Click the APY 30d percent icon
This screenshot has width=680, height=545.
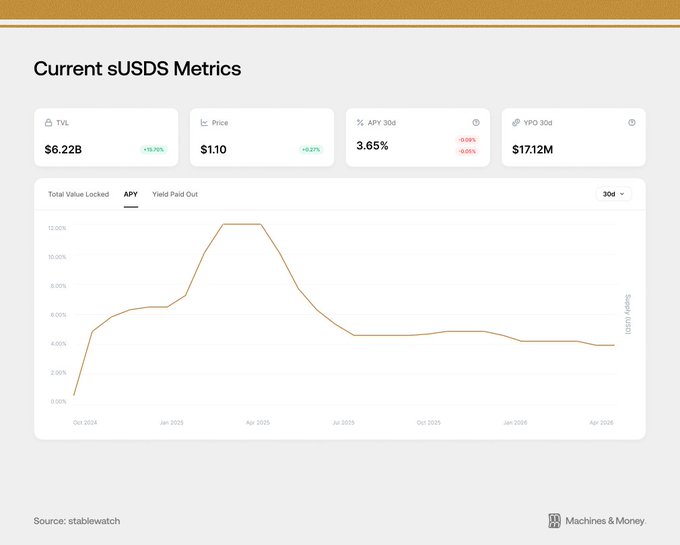point(360,123)
